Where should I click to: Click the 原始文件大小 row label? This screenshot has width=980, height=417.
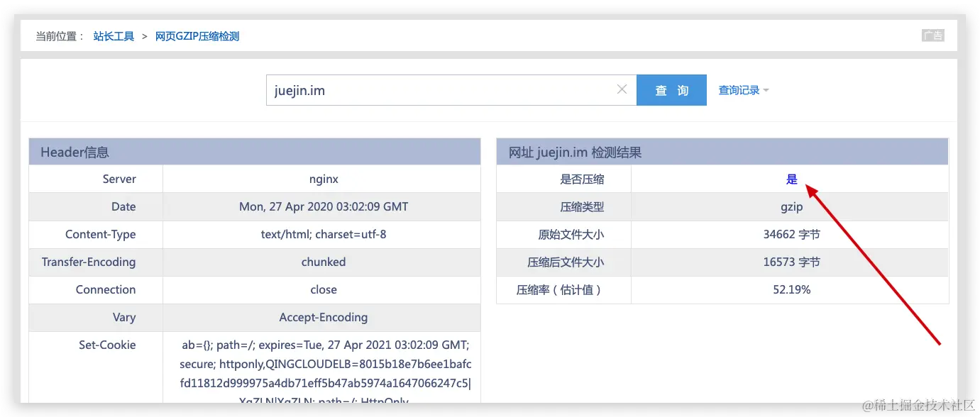571,235
